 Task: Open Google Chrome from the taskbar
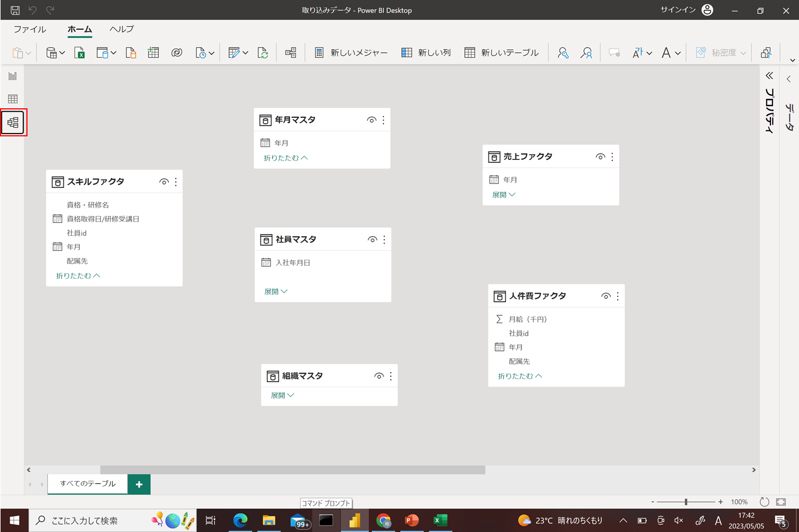383,521
